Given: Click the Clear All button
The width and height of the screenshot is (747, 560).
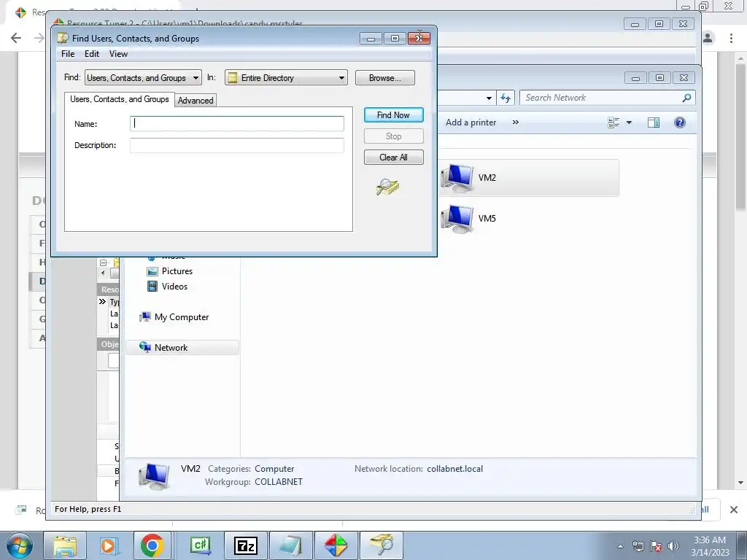Looking at the screenshot, I should click(393, 157).
